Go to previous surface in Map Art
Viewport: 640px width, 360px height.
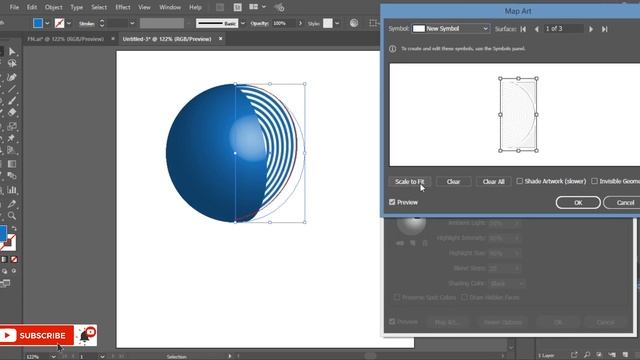(537, 29)
